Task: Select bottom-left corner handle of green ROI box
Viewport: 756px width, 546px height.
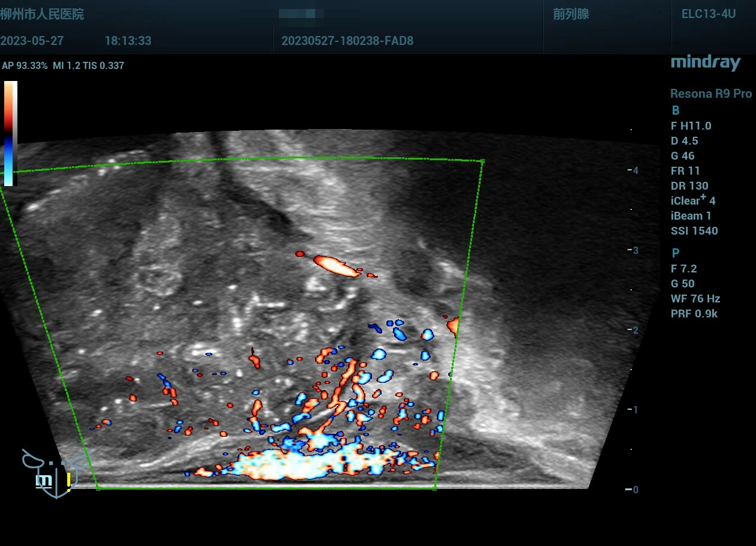Action: tap(98, 488)
